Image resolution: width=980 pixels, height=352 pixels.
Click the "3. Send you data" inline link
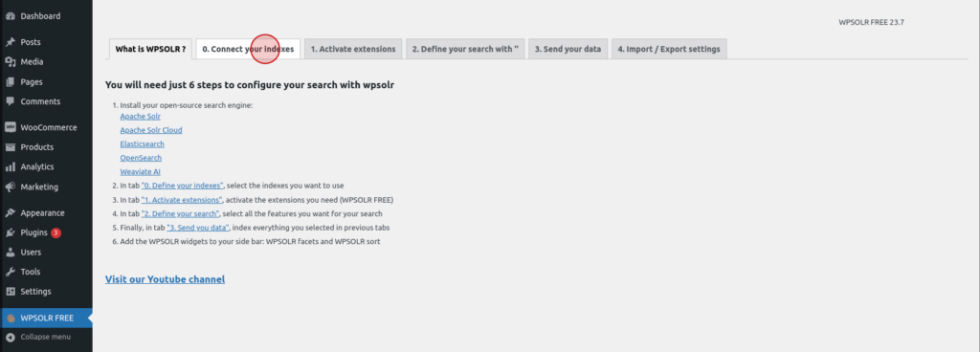click(198, 228)
